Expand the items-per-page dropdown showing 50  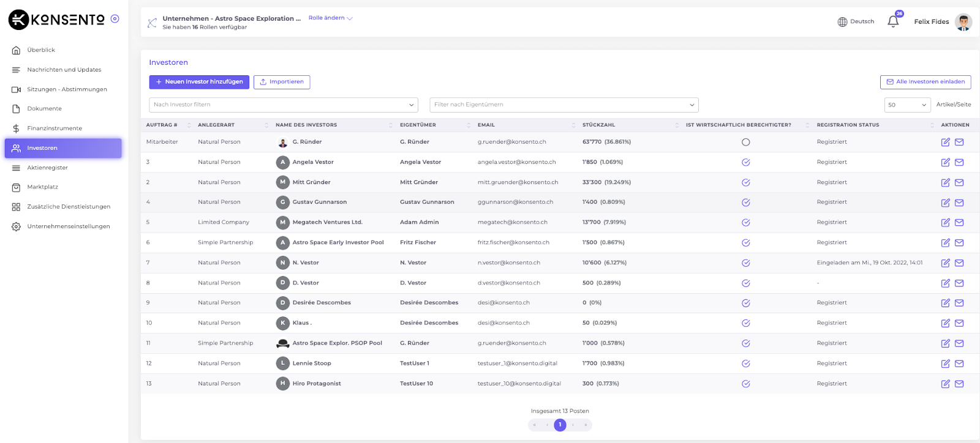pyautogui.click(x=907, y=105)
